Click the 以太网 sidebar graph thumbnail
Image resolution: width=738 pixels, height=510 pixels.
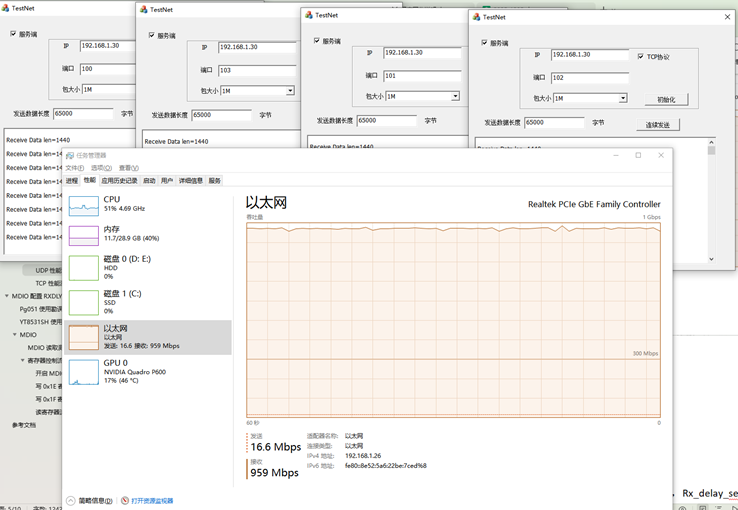84,337
